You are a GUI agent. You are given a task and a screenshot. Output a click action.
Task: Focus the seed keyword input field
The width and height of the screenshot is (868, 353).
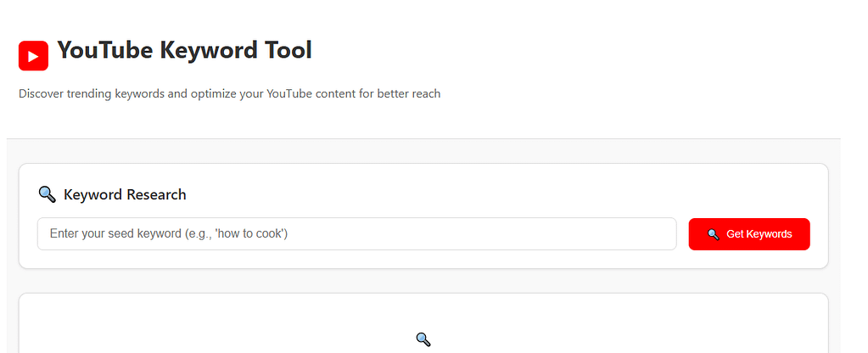(356, 234)
